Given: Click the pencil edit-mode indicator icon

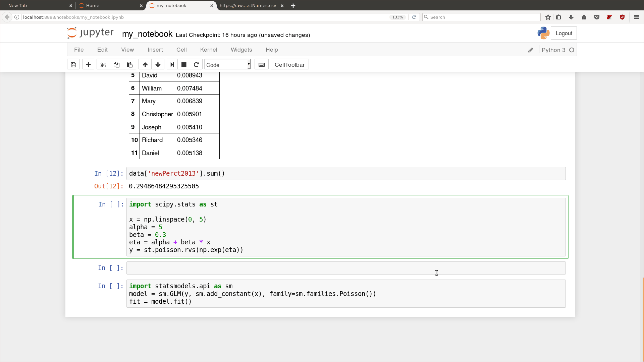Looking at the screenshot, I should click(x=531, y=50).
